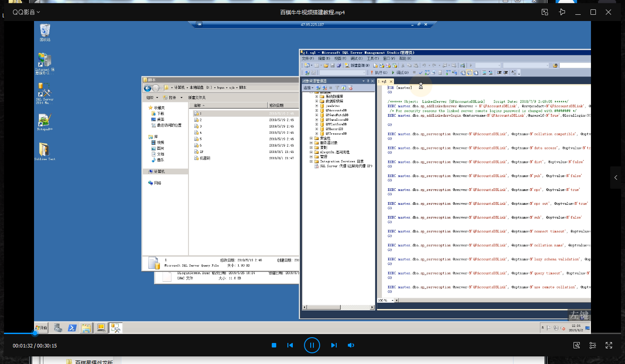Click 调试 to debug the query

[x=400, y=72]
